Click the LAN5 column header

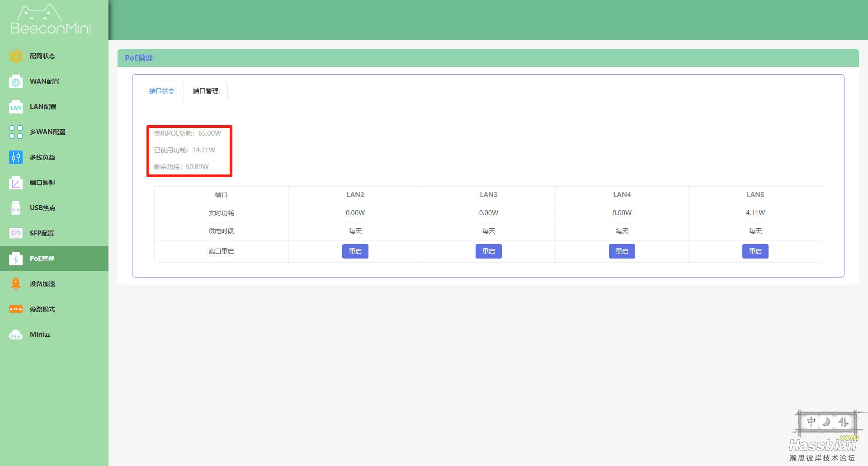[x=755, y=195]
